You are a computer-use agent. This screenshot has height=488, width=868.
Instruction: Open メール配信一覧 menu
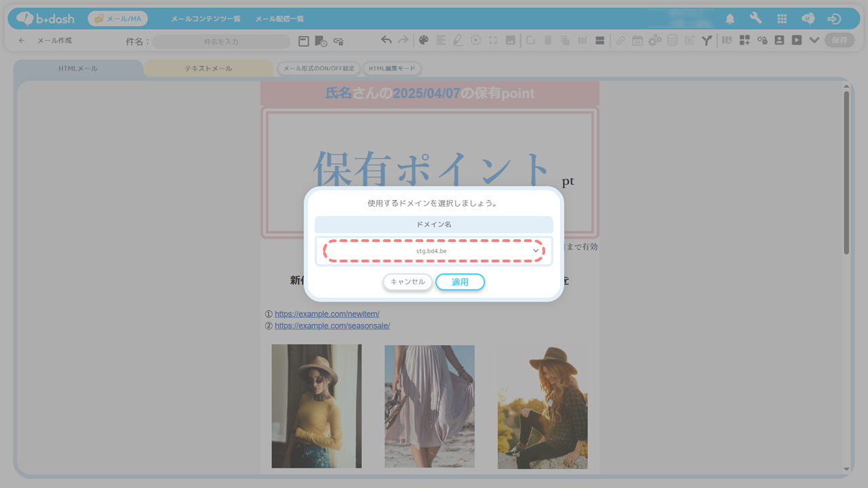279,19
